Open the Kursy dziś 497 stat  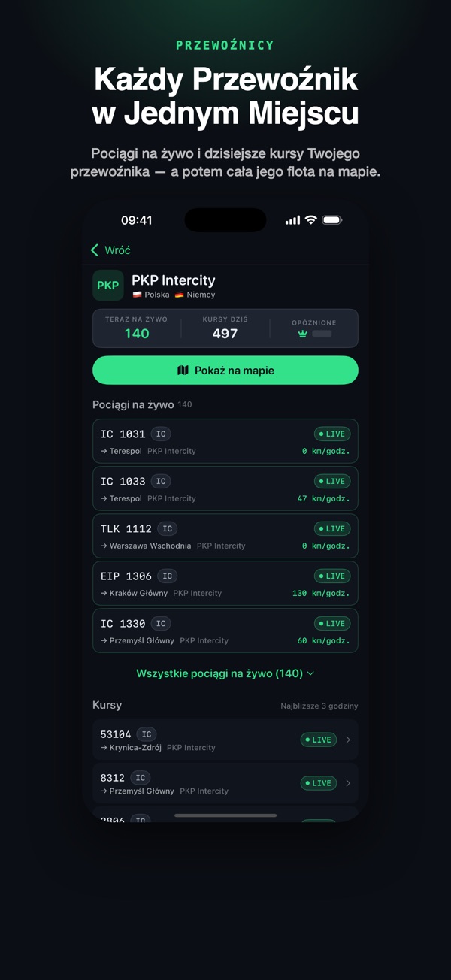[x=225, y=328]
